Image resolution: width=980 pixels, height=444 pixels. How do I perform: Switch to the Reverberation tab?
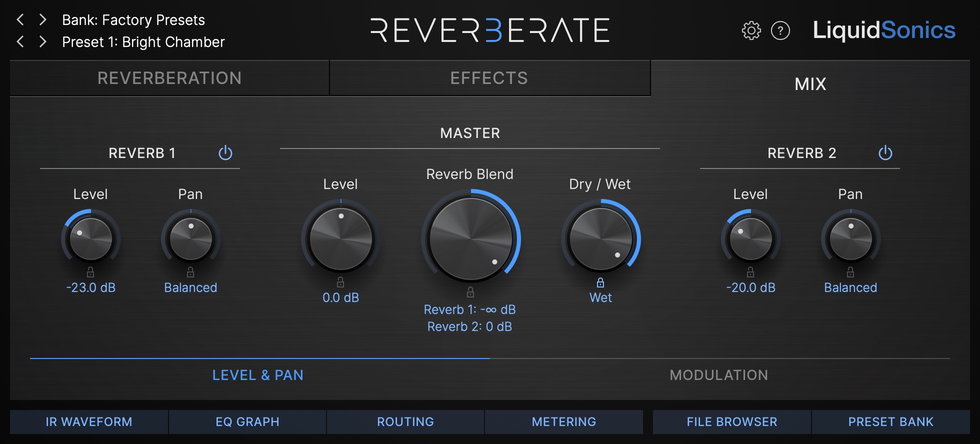pyautogui.click(x=169, y=78)
